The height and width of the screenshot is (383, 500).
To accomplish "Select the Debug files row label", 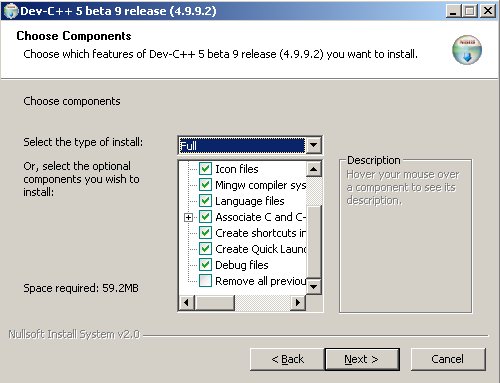I will [242, 265].
